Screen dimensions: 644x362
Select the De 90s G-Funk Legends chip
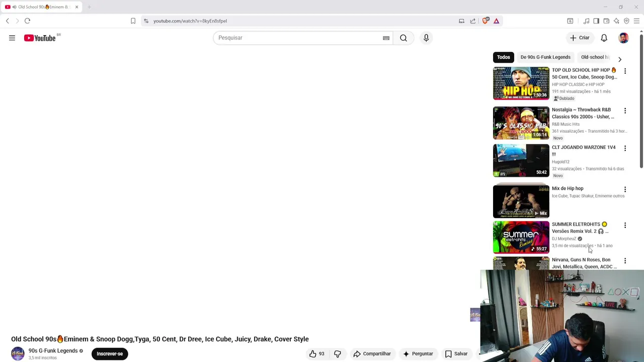pyautogui.click(x=545, y=57)
